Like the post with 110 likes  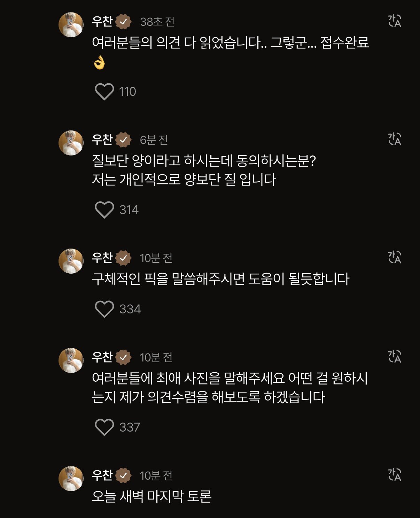tap(104, 92)
